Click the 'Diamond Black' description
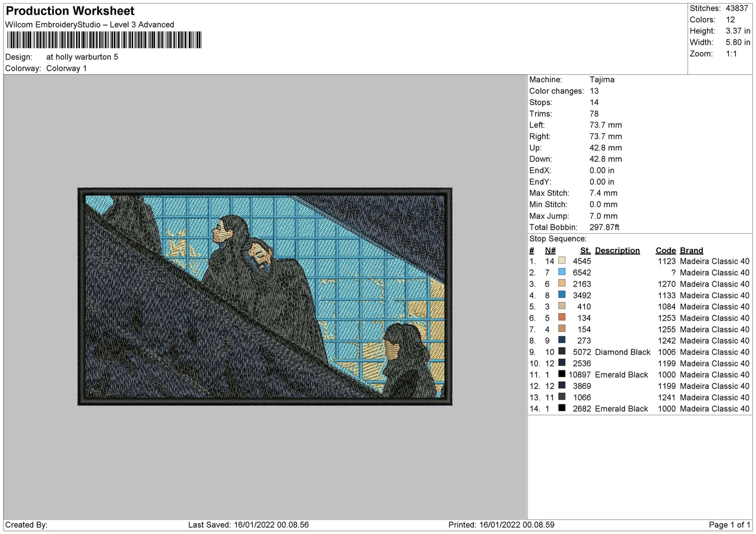Image resolution: width=756 pixels, height=534 pixels. (x=623, y=352)
